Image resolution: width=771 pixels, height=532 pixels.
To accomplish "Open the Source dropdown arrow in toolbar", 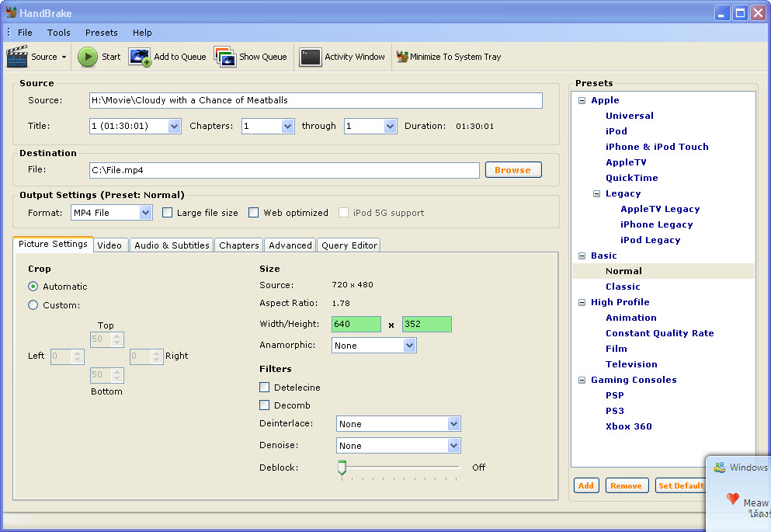I will (x=64, y=57).
